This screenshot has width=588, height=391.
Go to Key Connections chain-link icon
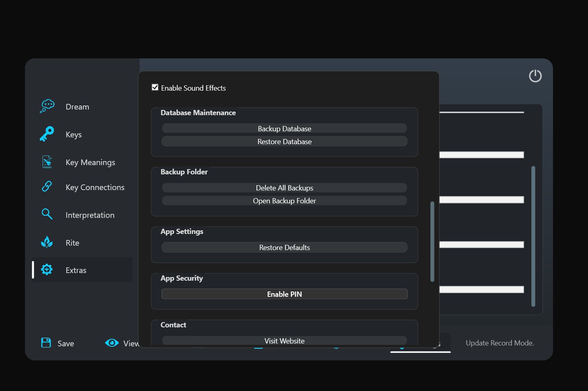(47, 186)
